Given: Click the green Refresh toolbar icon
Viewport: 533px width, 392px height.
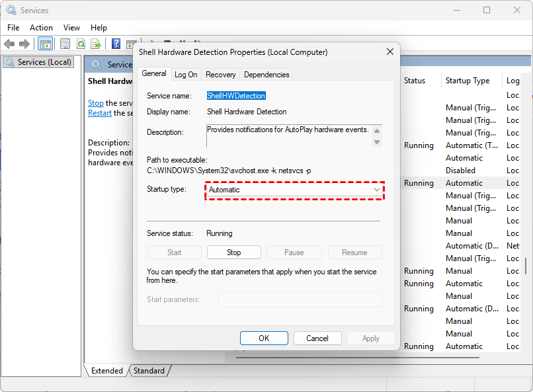Looking at the screenshot, I should pyautogui.click(x=81, y=44).
